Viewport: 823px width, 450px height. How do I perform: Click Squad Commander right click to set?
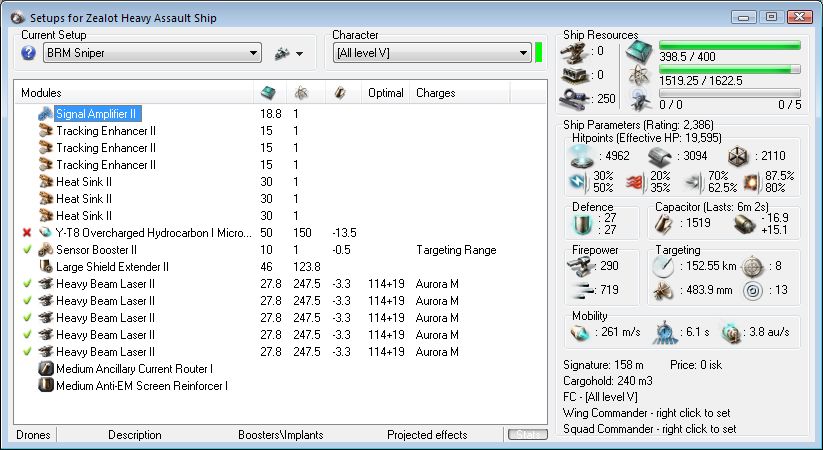(650, 429)
